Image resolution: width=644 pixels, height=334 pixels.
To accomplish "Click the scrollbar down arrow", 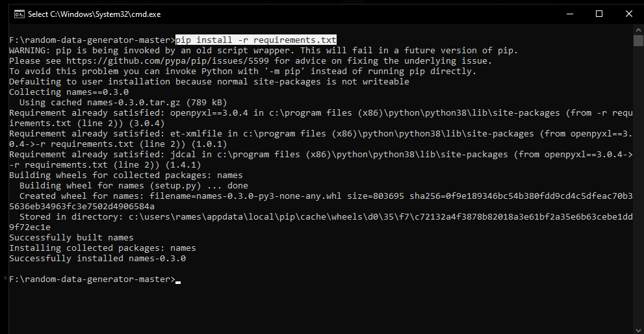I will click(x=638, y=329).
